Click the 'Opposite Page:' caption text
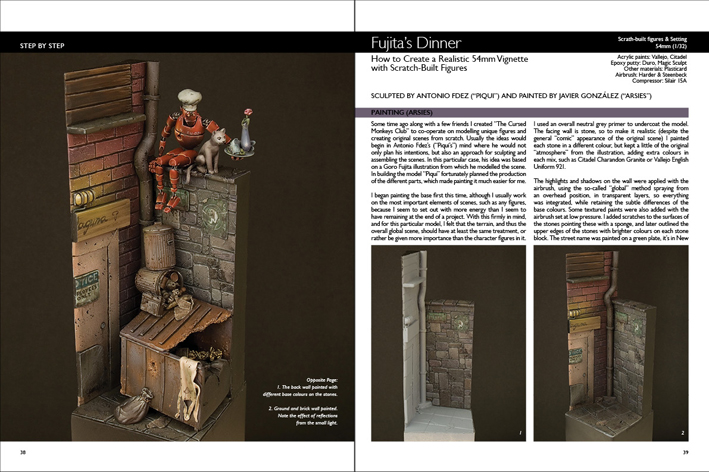Viewport: 709px width, 472px height. [x=322, y=380]
